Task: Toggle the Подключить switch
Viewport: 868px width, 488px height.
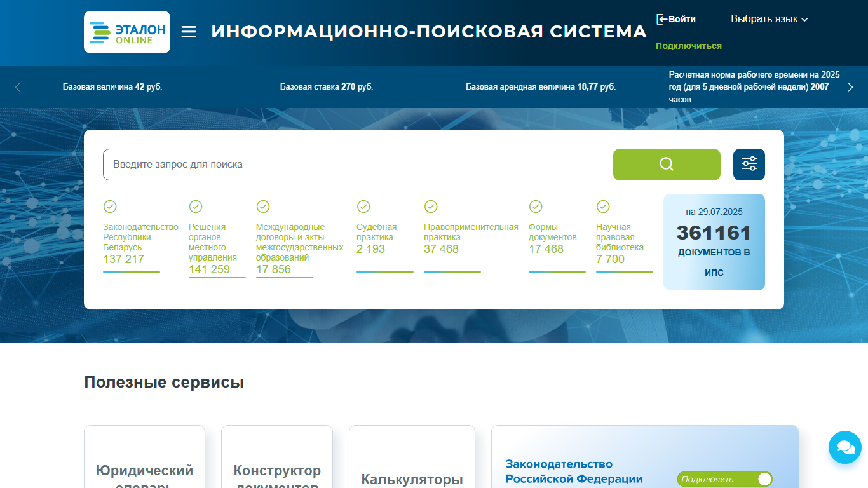Action: click(x=725, y=479)
